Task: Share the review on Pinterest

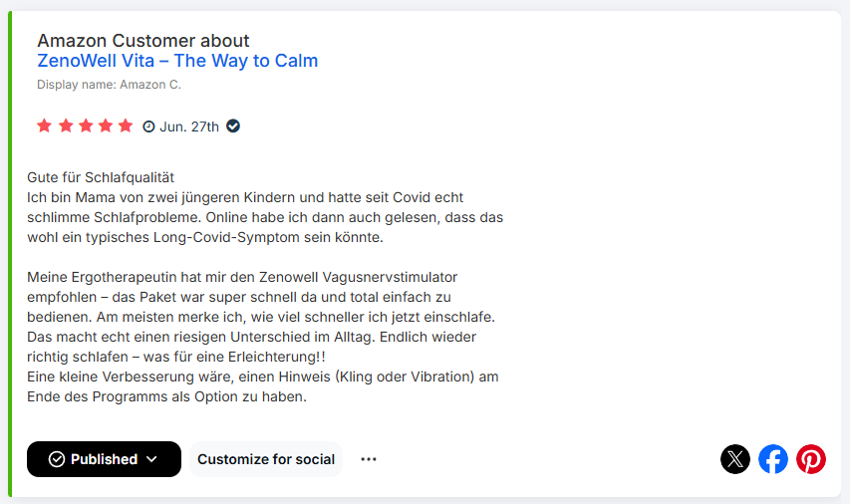Action: pos(811,459)
